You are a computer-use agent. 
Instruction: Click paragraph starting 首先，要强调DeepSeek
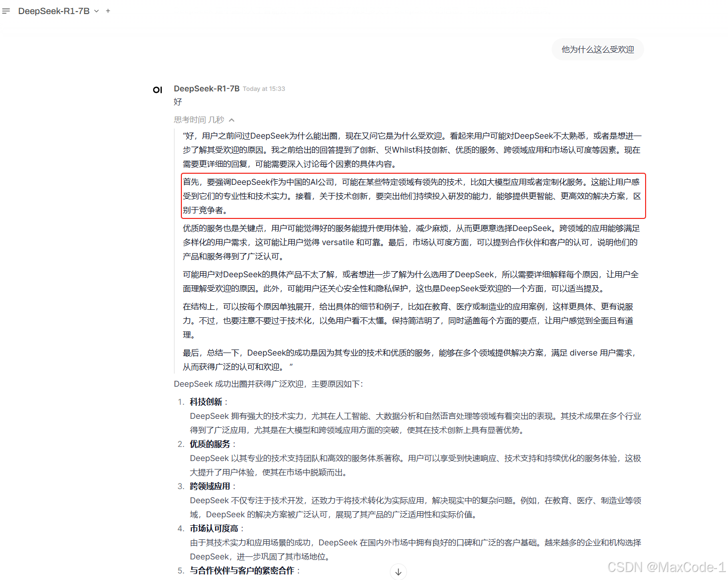tap(413, 196)
